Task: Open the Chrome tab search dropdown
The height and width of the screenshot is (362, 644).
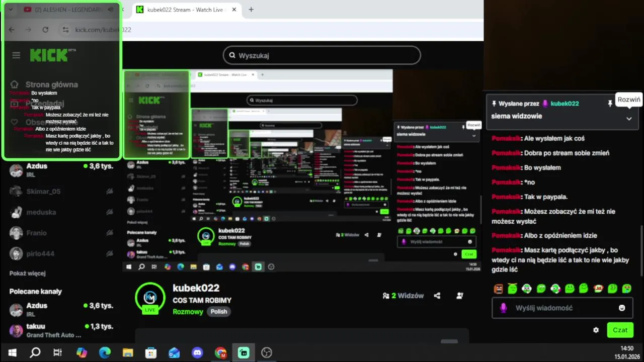Action: pos(11,10)
